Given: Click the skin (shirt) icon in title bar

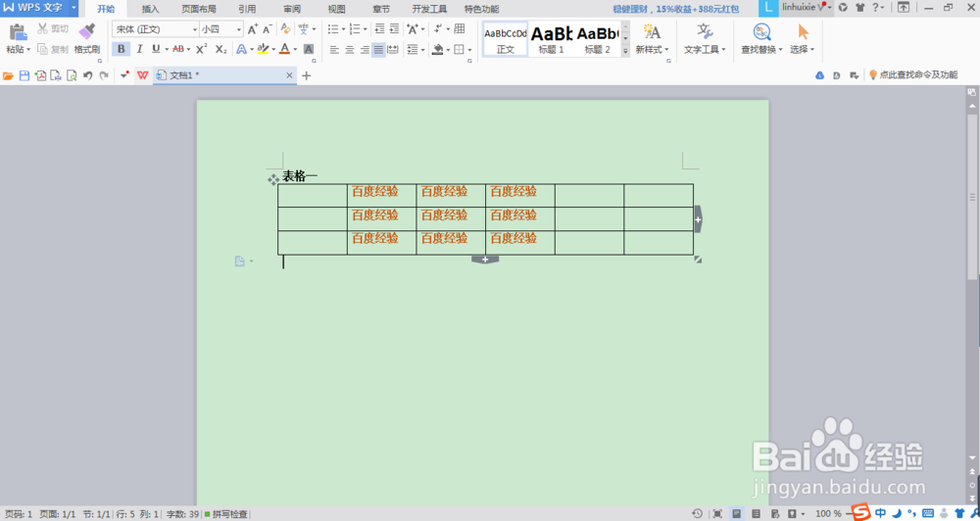Looking at the screenshot, I should [860, 8].
